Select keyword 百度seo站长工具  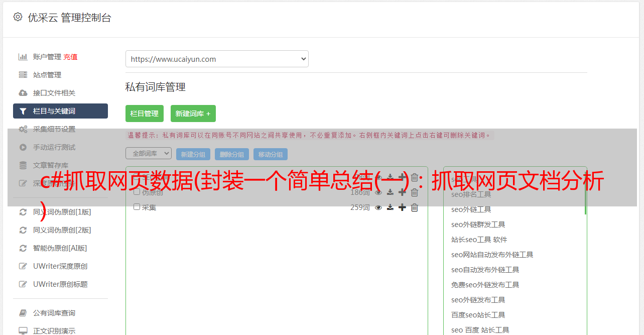coord(478,315)
